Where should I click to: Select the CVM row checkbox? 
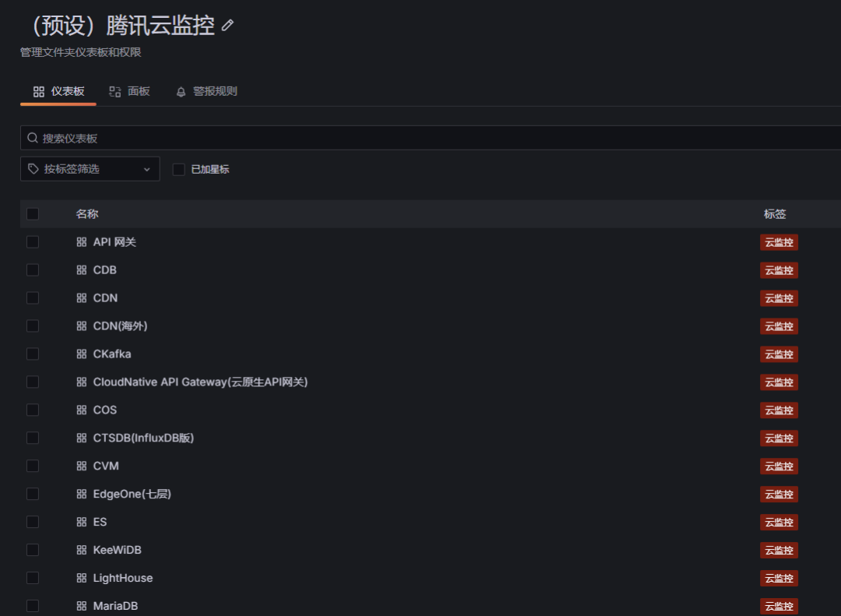click(x=33, y=466)
